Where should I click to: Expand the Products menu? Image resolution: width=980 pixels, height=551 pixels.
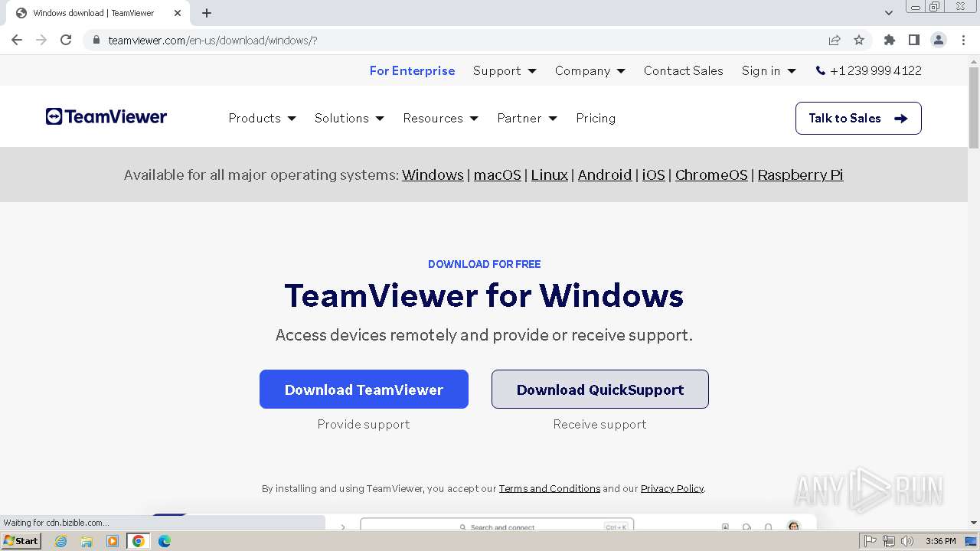262,118
